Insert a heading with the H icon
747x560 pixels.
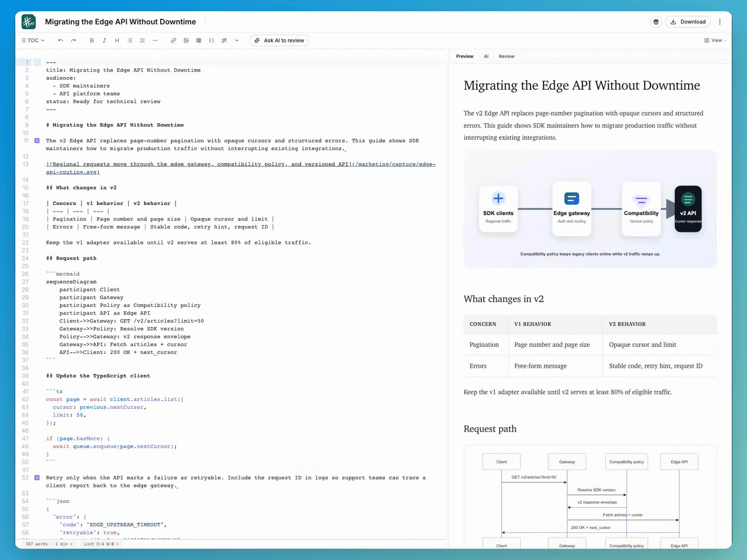[117, 40]
